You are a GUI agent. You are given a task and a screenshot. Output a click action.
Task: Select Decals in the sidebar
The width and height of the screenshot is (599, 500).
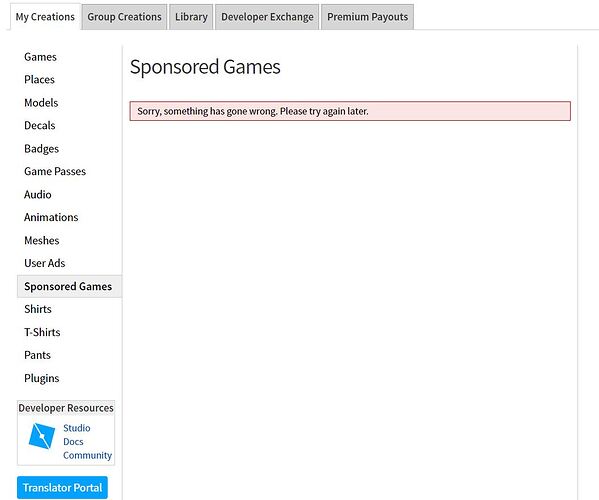[40, 125]
